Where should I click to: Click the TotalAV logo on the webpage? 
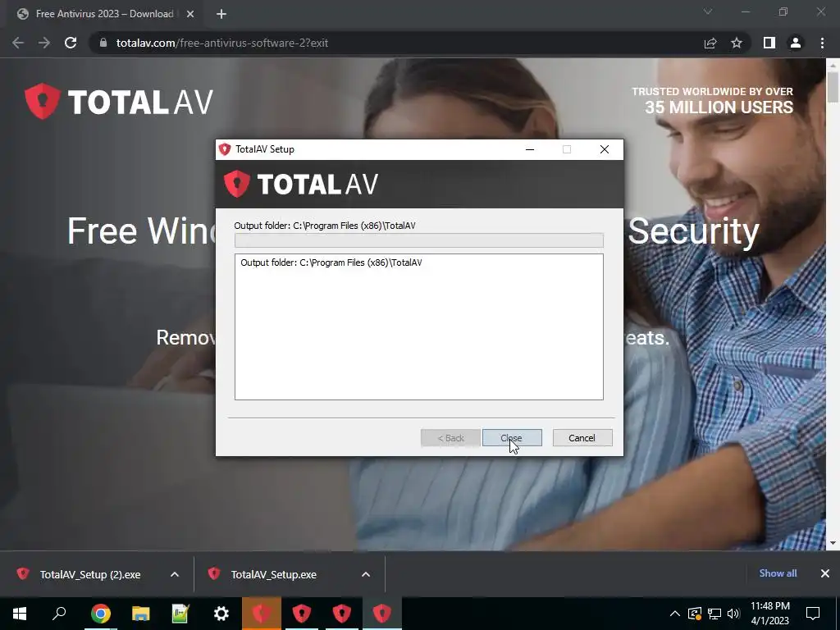pyautogui.click(x=119, y=101)
